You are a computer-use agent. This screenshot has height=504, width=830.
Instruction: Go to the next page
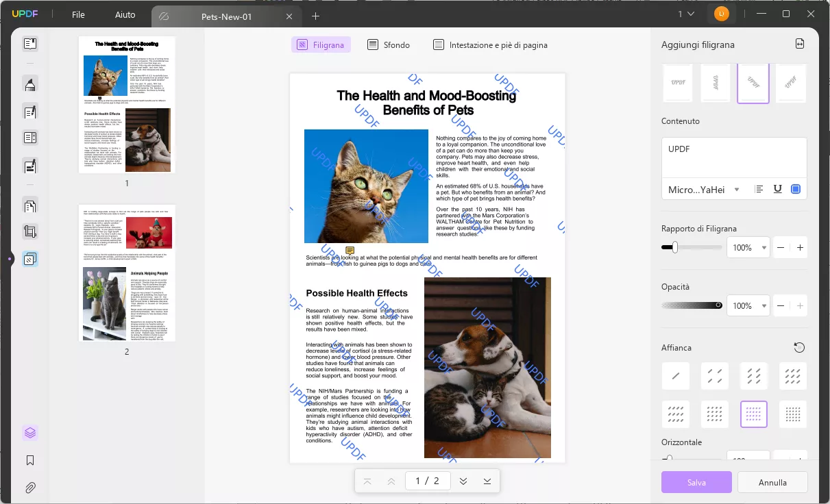click(463, 481)
